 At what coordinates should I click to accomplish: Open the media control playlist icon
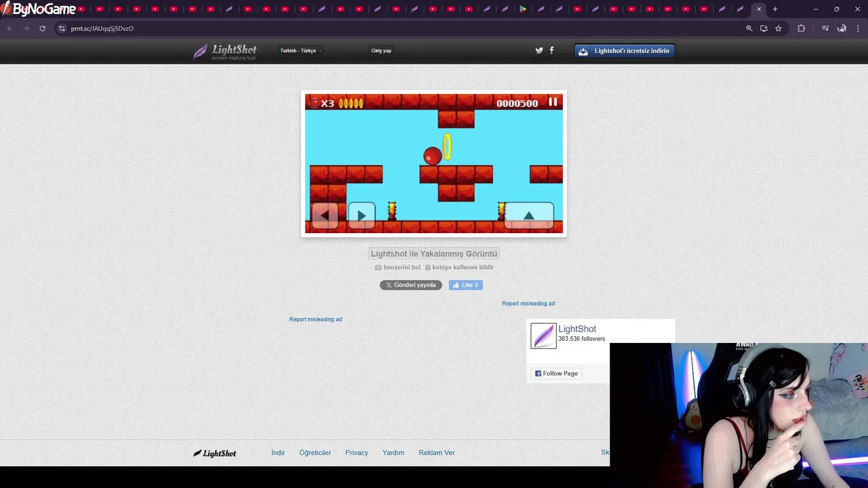pyautogui.click(x=825, y=28)
